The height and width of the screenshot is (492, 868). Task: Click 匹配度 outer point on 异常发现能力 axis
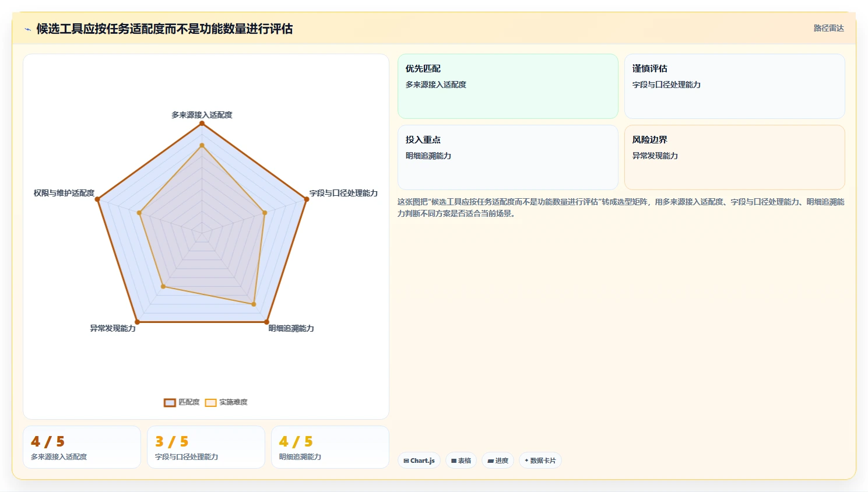(x=138, y=322)
